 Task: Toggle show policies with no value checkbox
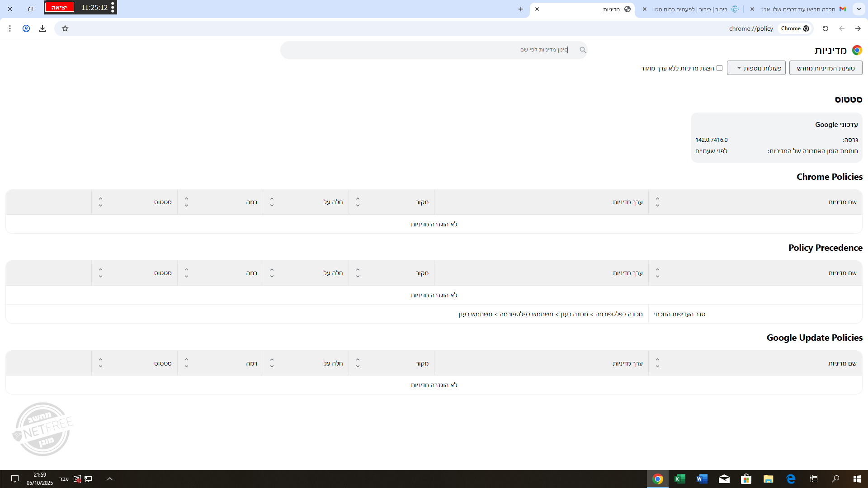pos(719,68)
